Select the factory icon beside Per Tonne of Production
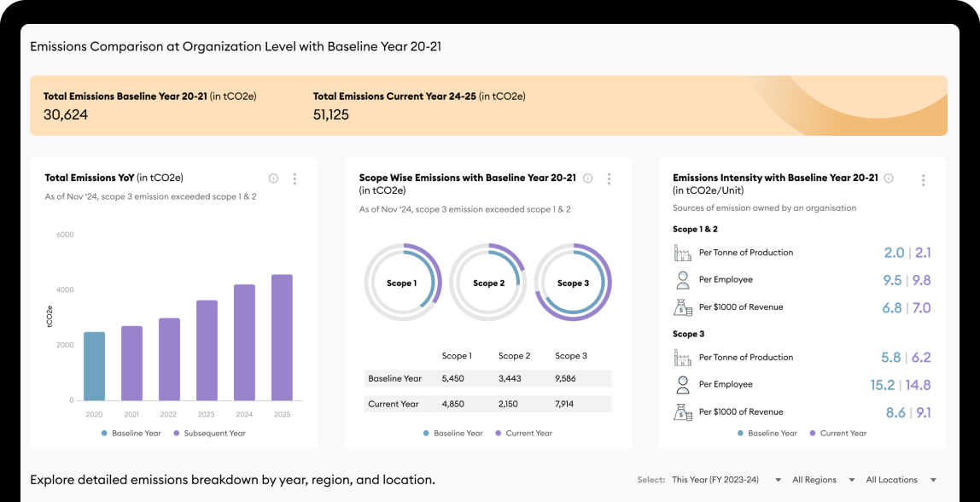 coord(682,252)
